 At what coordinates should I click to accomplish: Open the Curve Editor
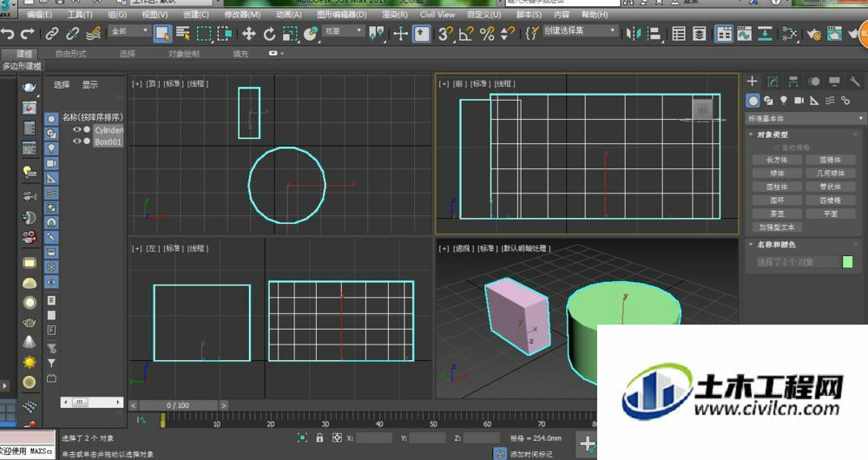(x=745, y=34)
